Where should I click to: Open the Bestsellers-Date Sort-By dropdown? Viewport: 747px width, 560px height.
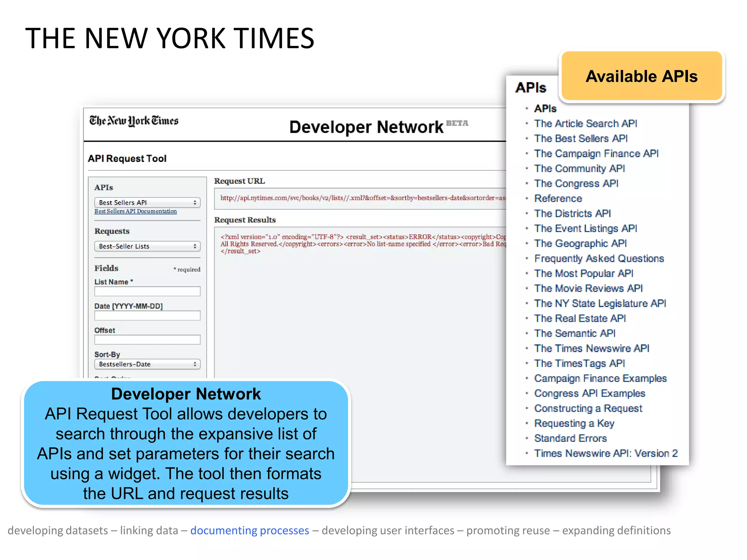click(147, 364)
